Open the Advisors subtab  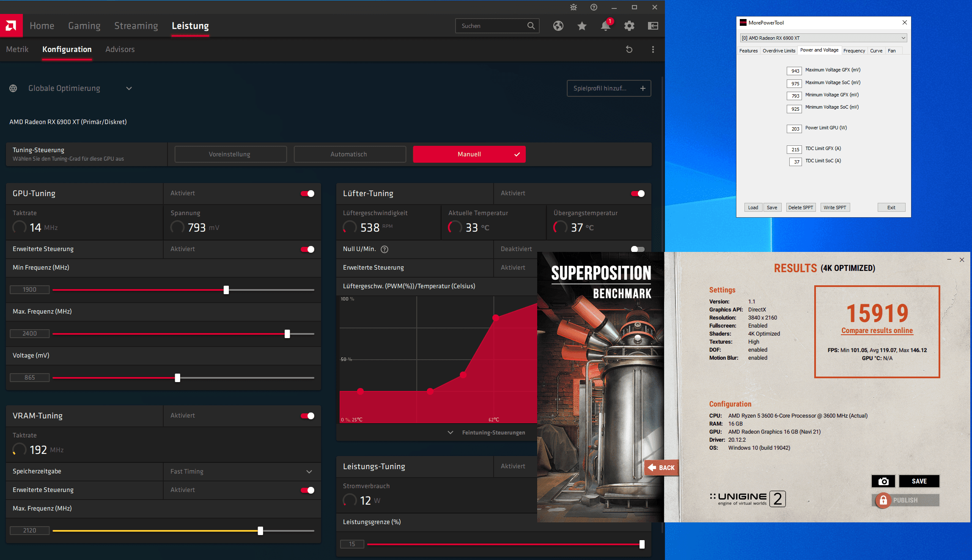click(x=120, y=49)
